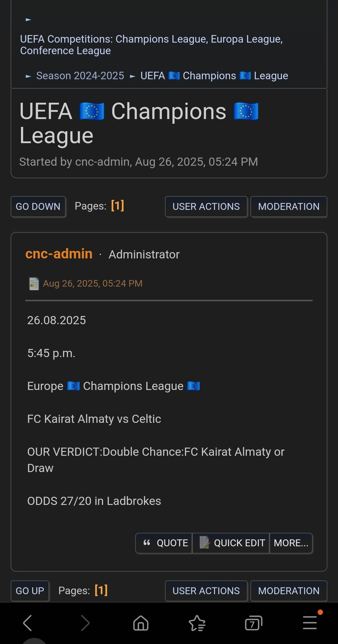Tap the browser back arrow
Viewport: 338px width, 644px height.
coord(28,623)
